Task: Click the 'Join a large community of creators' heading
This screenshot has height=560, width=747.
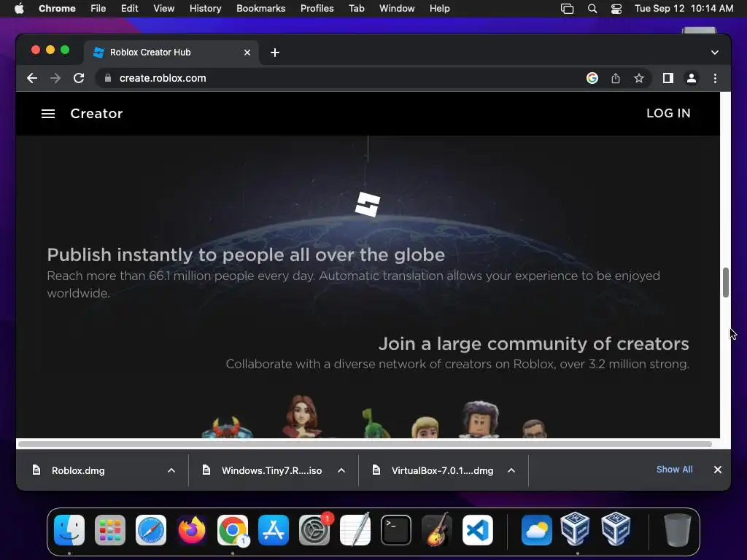Action: click(533, 344)
